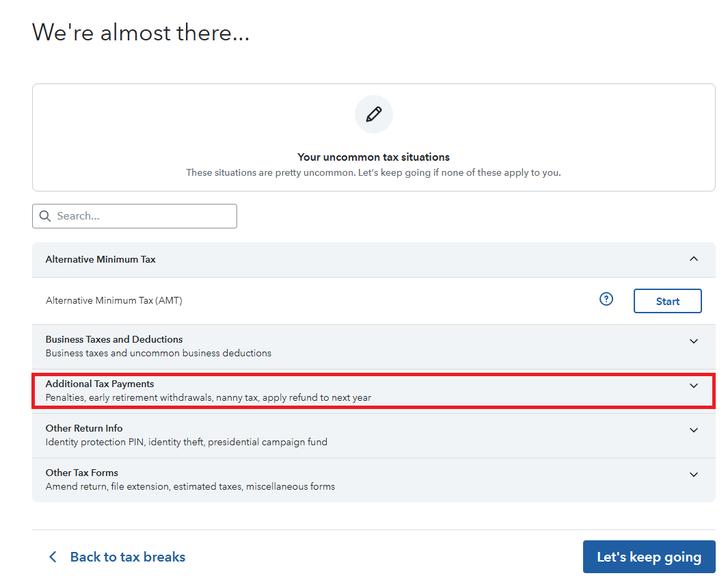Click the 'Let's keep going' button
The image size is (728, 580).
coord(649,557)
